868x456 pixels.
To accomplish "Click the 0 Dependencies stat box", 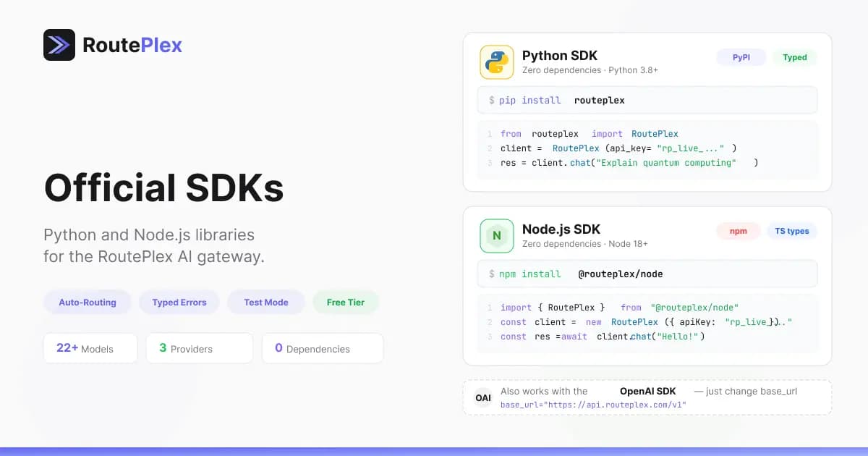I will 323,348.
